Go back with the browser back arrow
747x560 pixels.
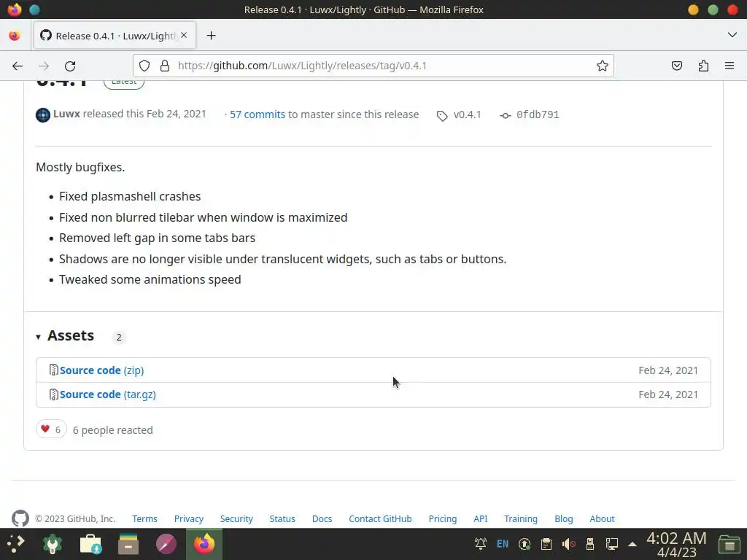pos(18,66)
